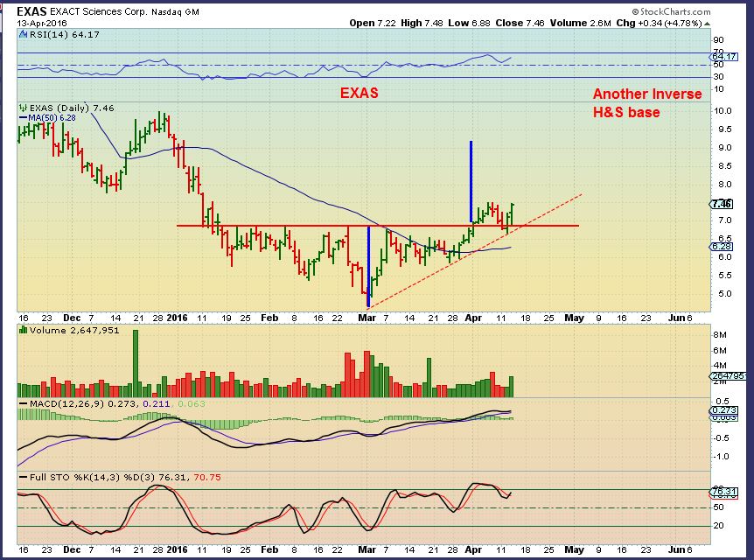Click the EXAS (Daily) 7.46 legend text
Image resolution: width=754 pixels, height=560 pixels.
(x=72, y=108)
